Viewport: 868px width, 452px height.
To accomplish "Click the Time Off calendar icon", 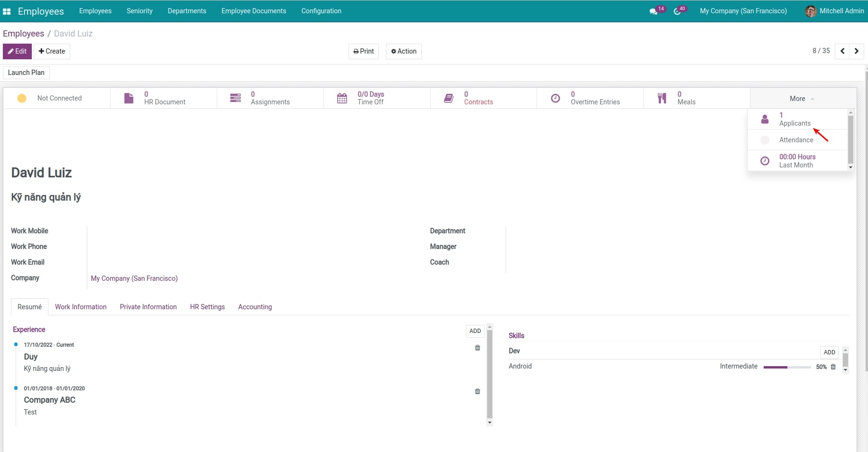I will coord(342,98).
